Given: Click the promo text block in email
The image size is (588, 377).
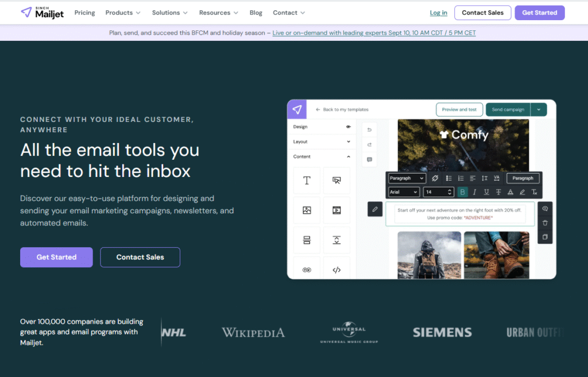Looking at the screenshot, I should click(x=460, y=214).
